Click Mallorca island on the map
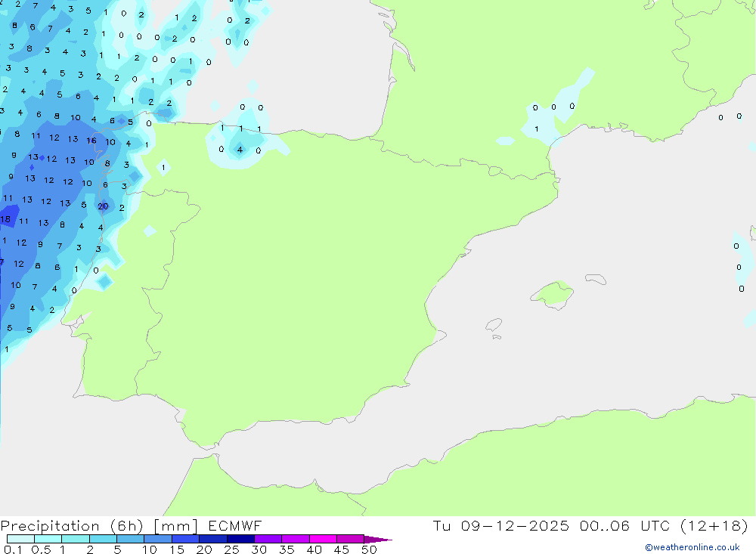This screenshot has height=554, width=756. [553, 294]
